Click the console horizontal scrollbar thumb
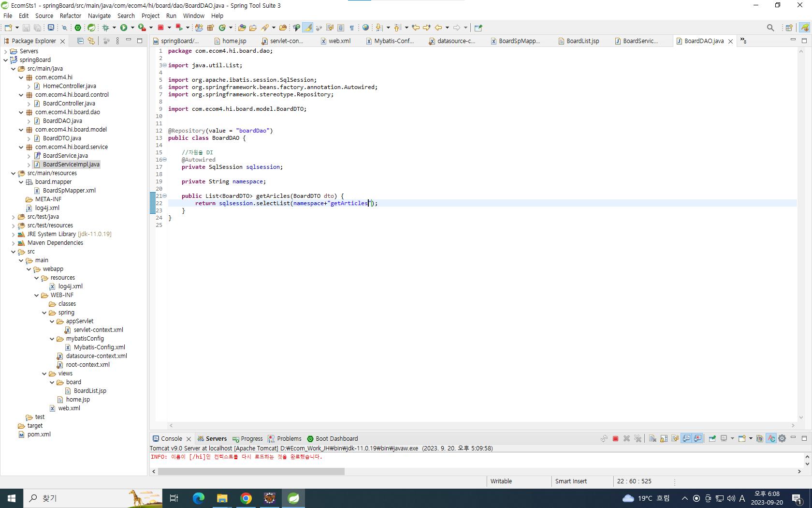This screenshot has width=812, height=508. pos(251,471)
